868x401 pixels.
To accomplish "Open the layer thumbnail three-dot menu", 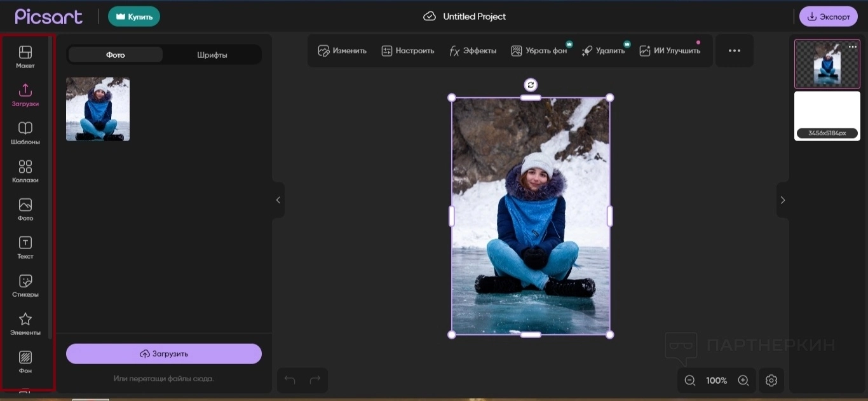I will [x=853, y=47].
